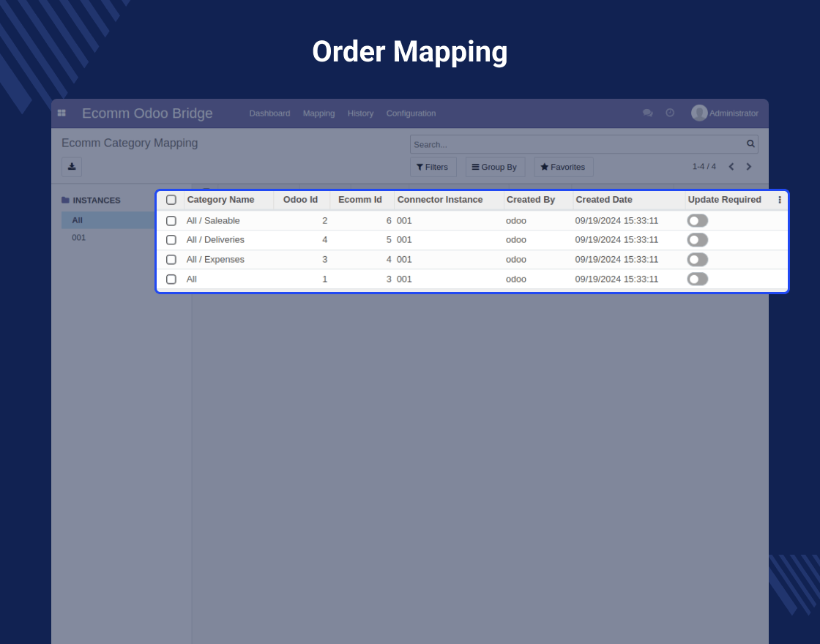Click Created By odoo in Saleable row
This screenshot has width=820, height=644.
click(516, 220)
